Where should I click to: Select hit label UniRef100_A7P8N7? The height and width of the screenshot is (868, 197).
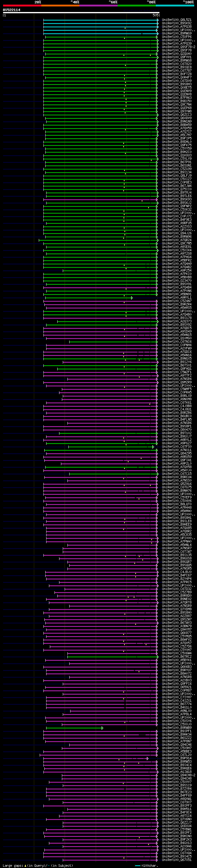(x=177, y=741)
